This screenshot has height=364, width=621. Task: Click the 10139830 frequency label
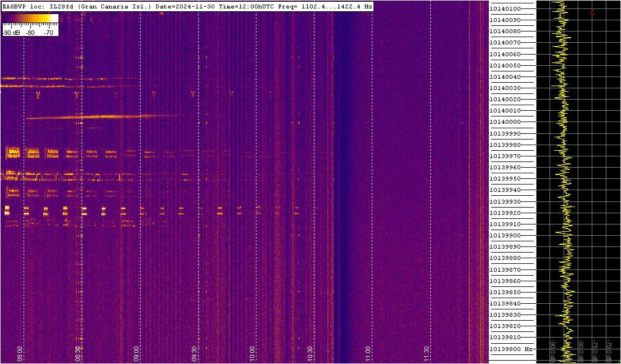coord(505,315)
